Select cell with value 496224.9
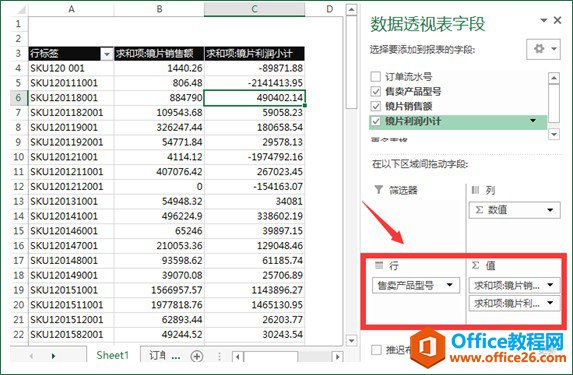 159,216
